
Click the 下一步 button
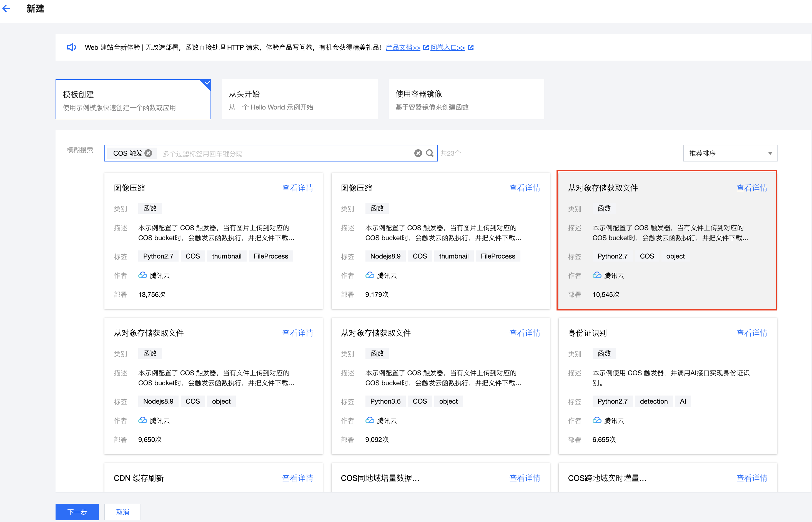click(x=77, y=512)
